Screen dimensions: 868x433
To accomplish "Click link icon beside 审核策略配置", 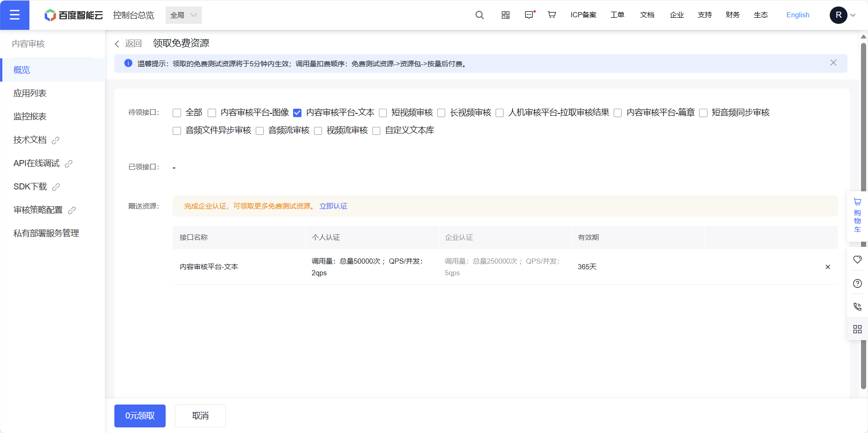I will (72, 210).
